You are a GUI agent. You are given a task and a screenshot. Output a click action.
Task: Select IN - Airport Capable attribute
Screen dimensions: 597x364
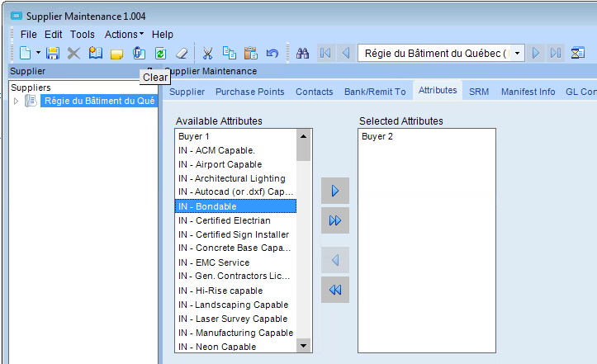[x=235, y=164]
